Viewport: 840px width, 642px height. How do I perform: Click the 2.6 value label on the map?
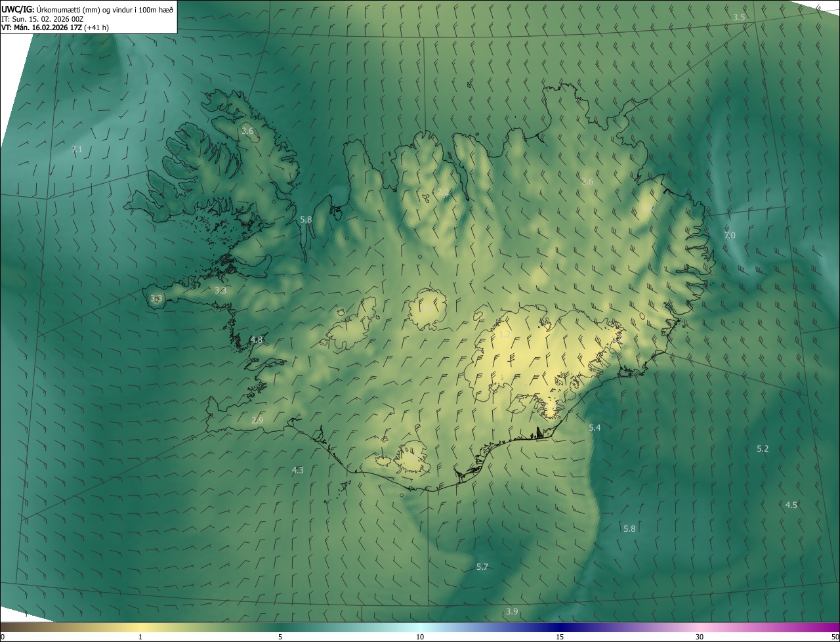coord(587,181)
